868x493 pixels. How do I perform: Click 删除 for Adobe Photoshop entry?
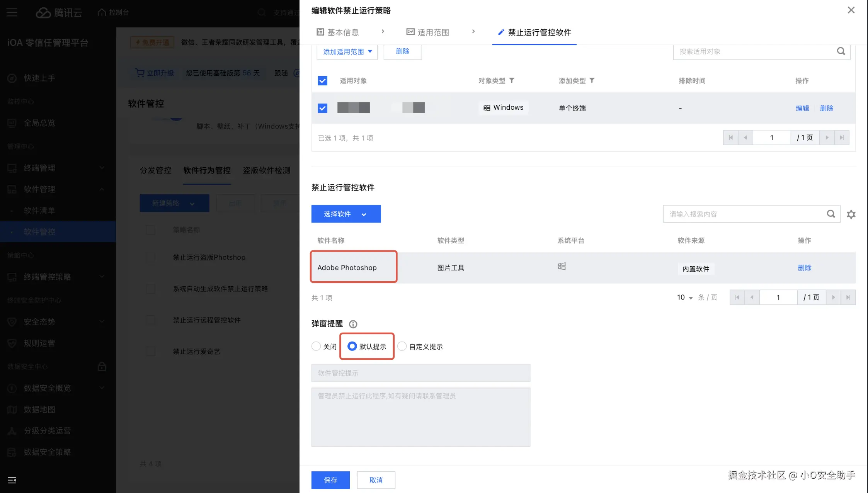804,267
